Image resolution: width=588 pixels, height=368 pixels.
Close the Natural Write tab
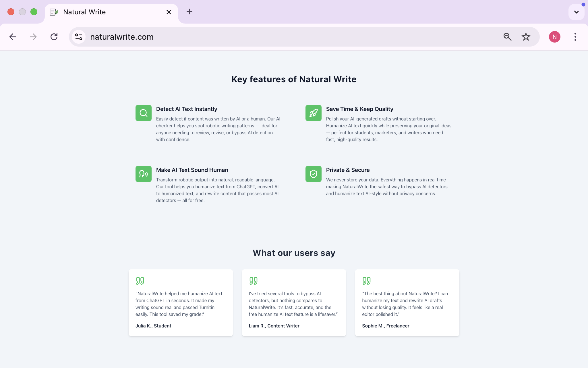pos(169,12)
